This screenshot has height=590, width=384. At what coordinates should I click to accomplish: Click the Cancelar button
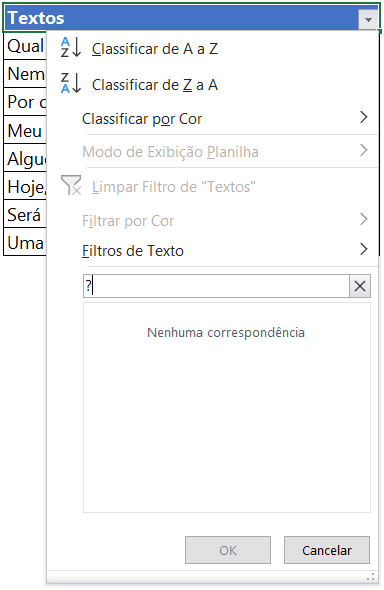click(327, 550)
